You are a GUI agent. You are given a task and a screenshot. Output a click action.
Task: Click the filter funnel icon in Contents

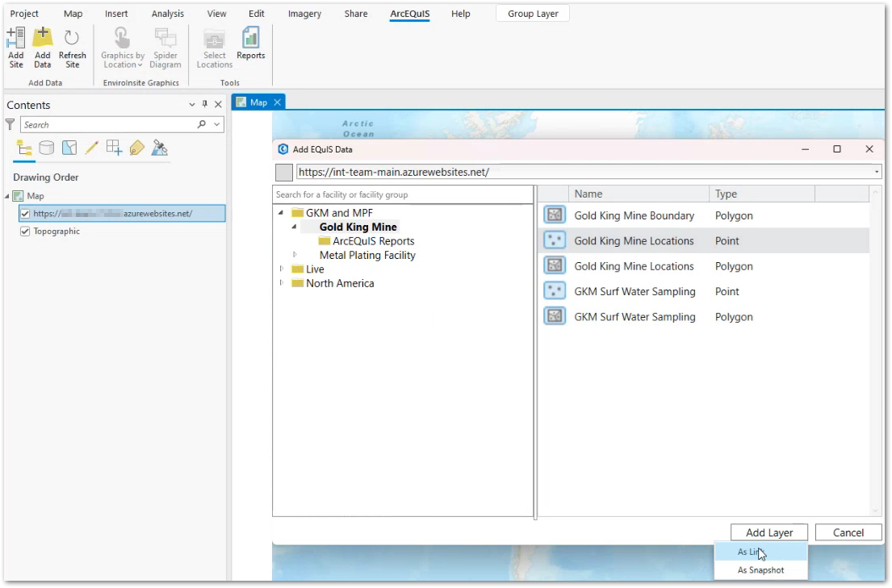(x=10, y=124)
